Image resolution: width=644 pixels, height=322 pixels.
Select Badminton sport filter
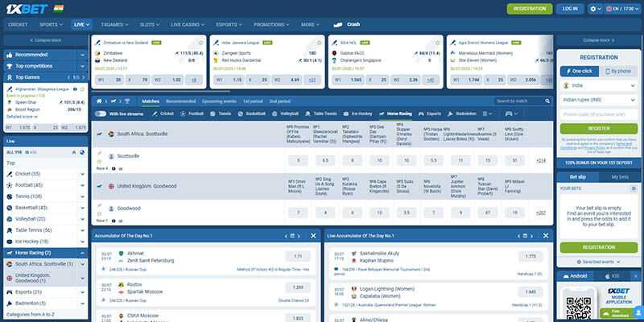click(462, 114)
